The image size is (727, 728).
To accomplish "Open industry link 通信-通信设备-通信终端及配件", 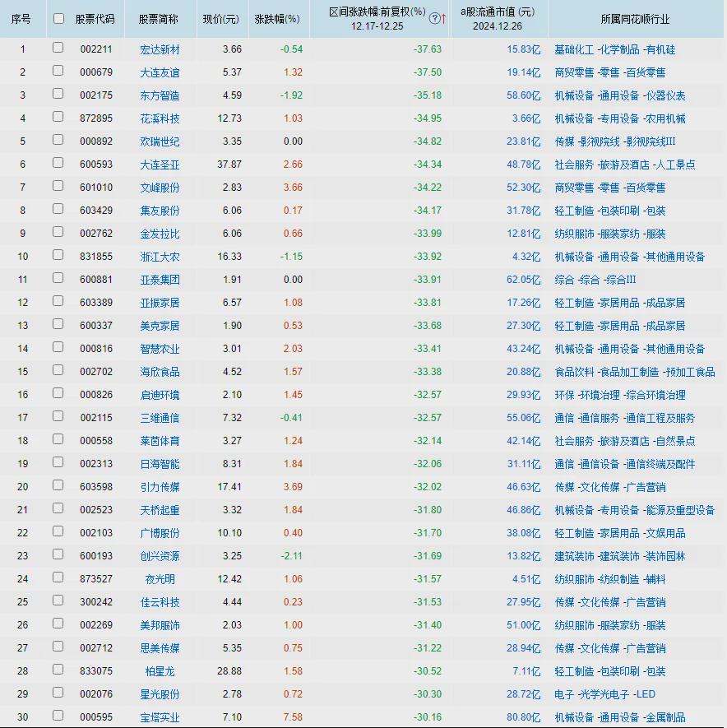I will (625, 464).
